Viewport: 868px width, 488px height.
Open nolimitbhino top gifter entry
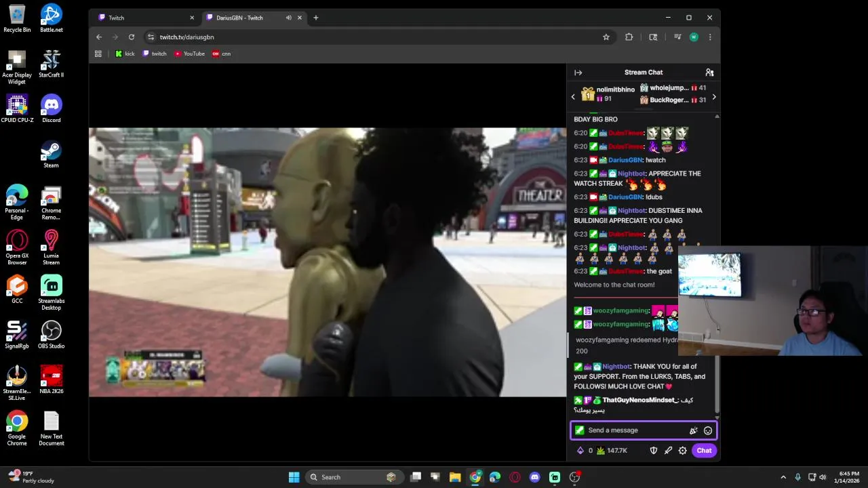(x=608, y=94)
